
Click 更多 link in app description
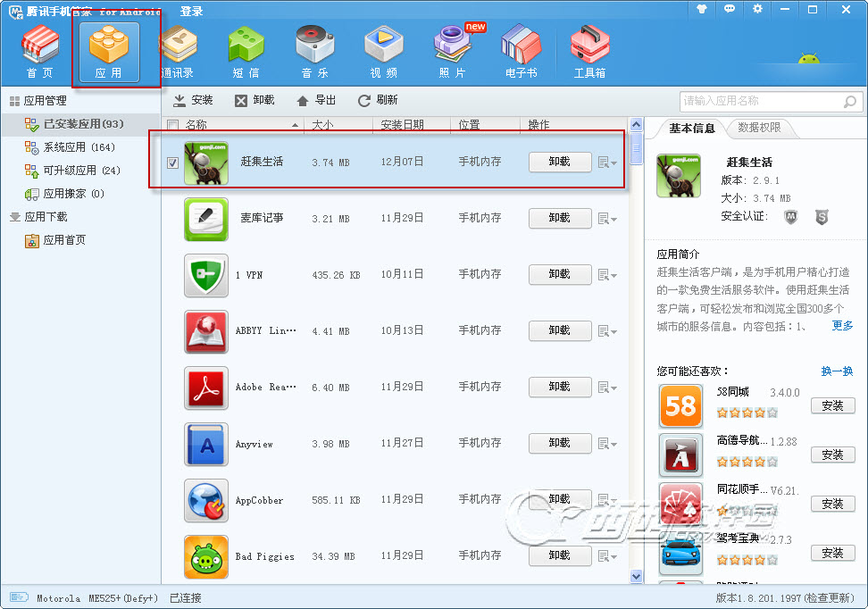[x=842, y=326]
